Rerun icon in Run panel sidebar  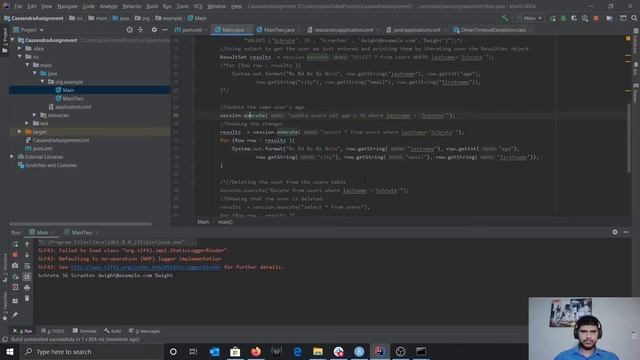(x=15, y=244)
